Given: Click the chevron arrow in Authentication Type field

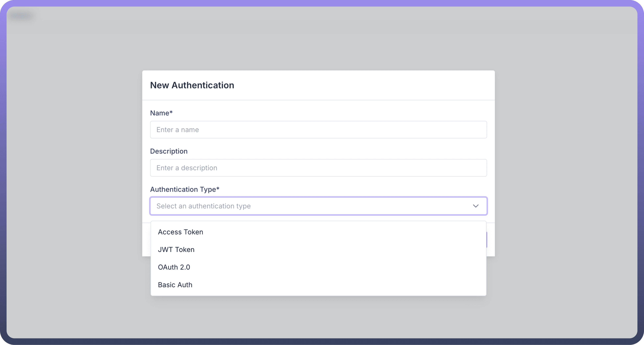Looking at the screenshot, I should point(475,206).
